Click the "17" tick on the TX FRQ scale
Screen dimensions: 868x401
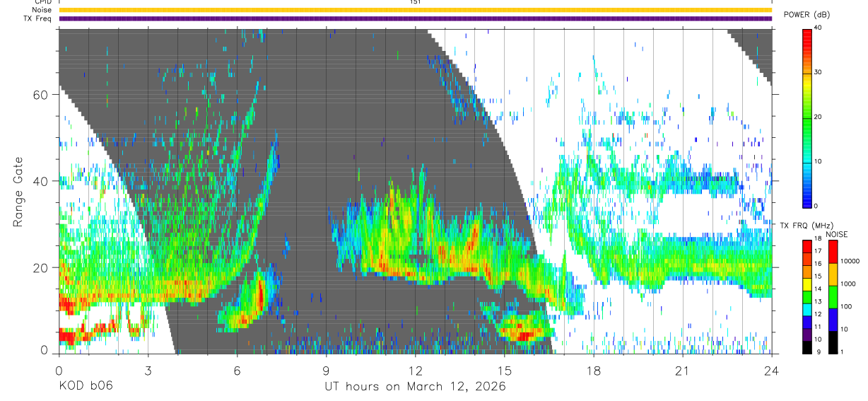(x=818, y=251)
